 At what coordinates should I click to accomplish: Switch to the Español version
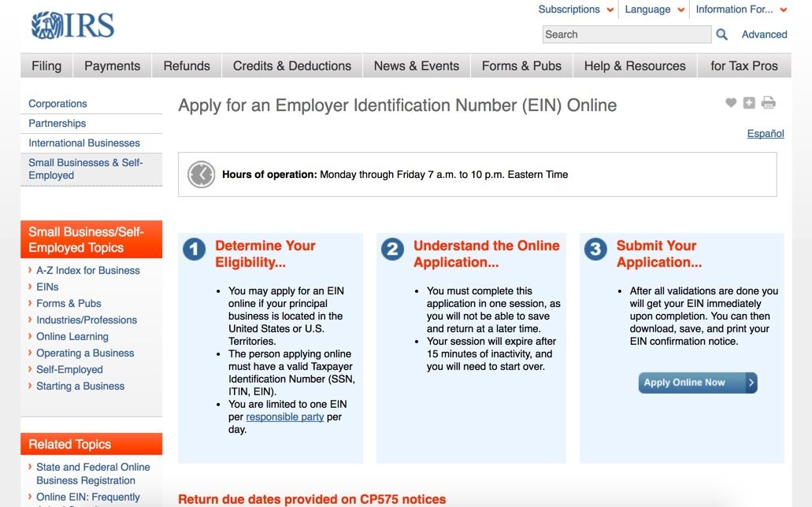(x=766, y=134)
